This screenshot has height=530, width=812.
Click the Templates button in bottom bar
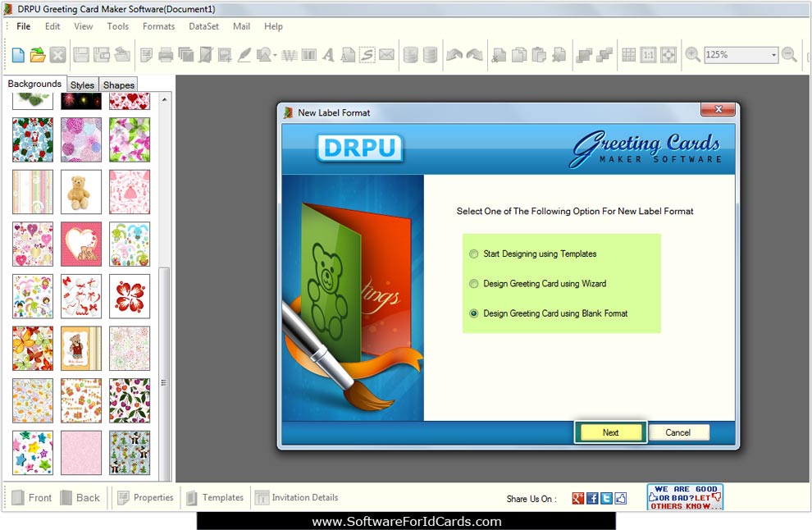[215, 498]
